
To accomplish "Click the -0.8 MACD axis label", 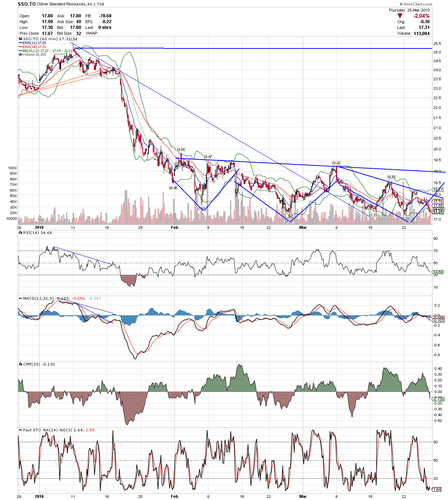I will (437, 355).
